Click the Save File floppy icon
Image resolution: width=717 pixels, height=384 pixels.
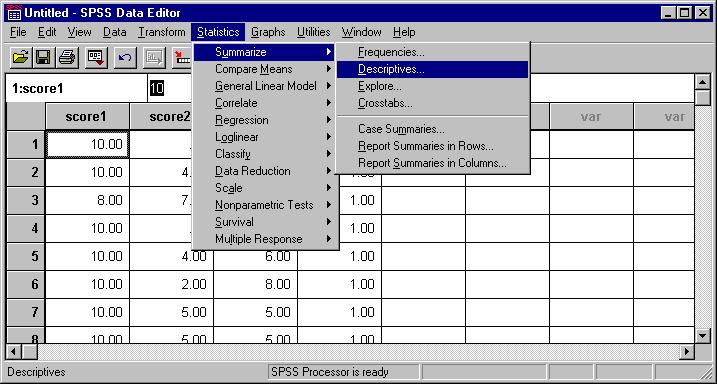click(43, 58)
